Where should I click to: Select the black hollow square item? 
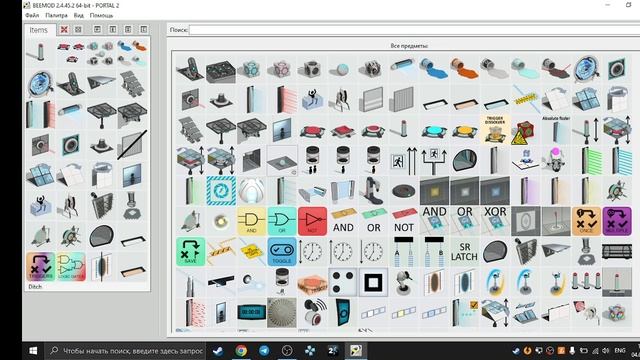pos(373,282)
